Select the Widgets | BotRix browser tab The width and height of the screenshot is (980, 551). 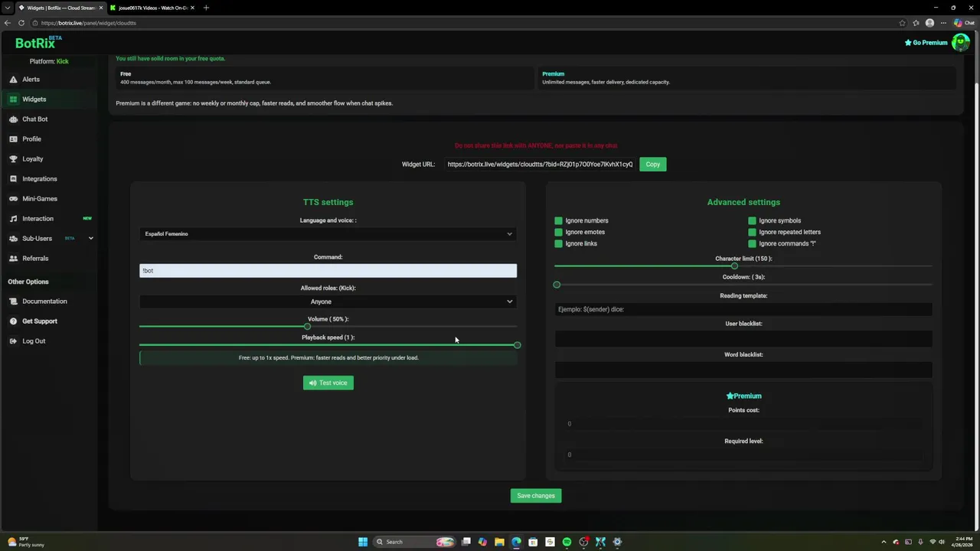[x=60, y=8]
